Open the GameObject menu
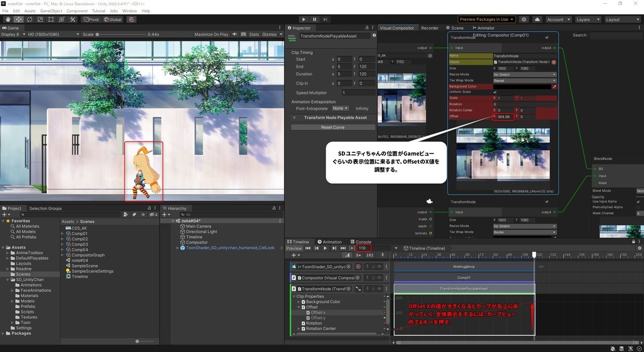644x352 pixels. click(x=51, y=11)
